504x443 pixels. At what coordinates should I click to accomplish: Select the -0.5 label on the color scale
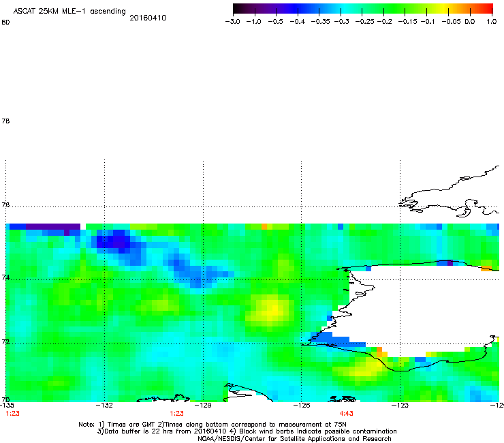click(275, 22)
